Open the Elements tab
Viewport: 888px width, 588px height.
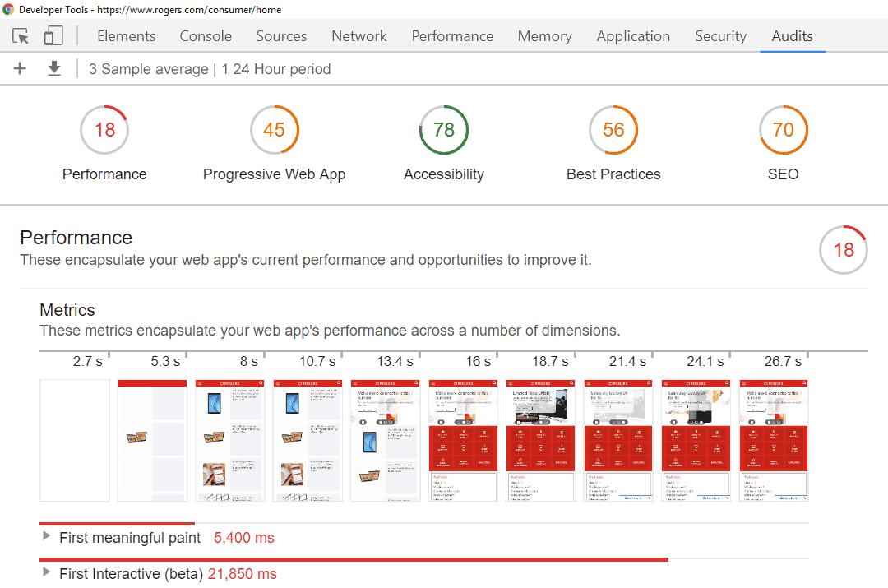coord(126,36)
